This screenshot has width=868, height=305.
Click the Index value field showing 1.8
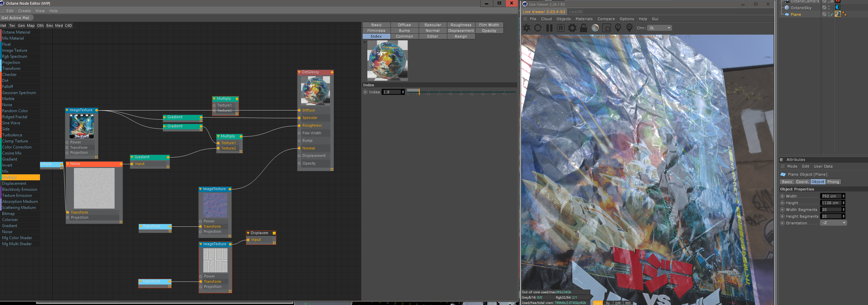point(391,92)
